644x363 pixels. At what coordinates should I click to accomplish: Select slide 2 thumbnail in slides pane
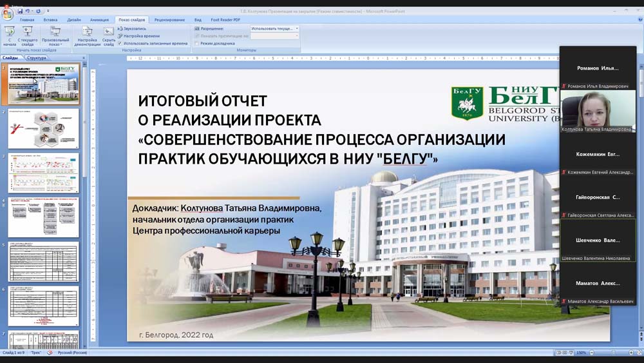[x=43, y=128]
